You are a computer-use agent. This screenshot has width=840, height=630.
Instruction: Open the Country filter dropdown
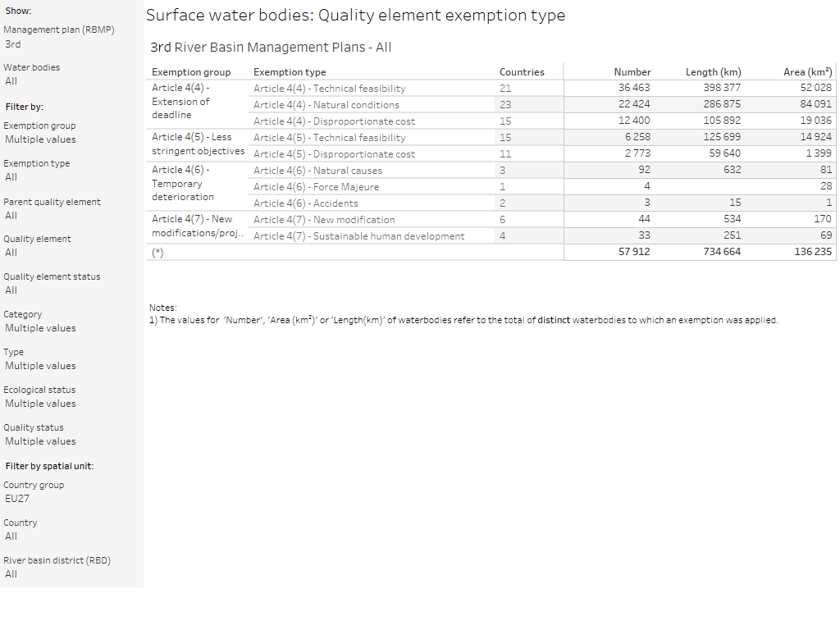71,536
